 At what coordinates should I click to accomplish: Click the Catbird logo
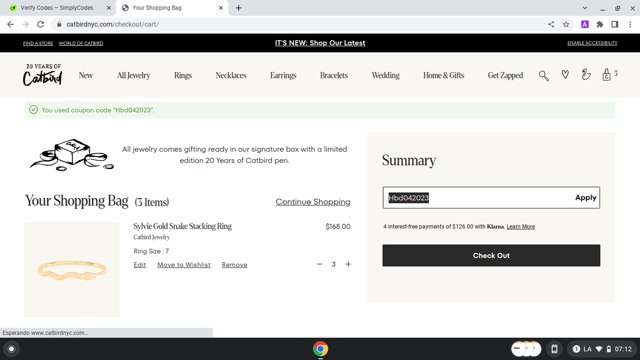[42, 75]
